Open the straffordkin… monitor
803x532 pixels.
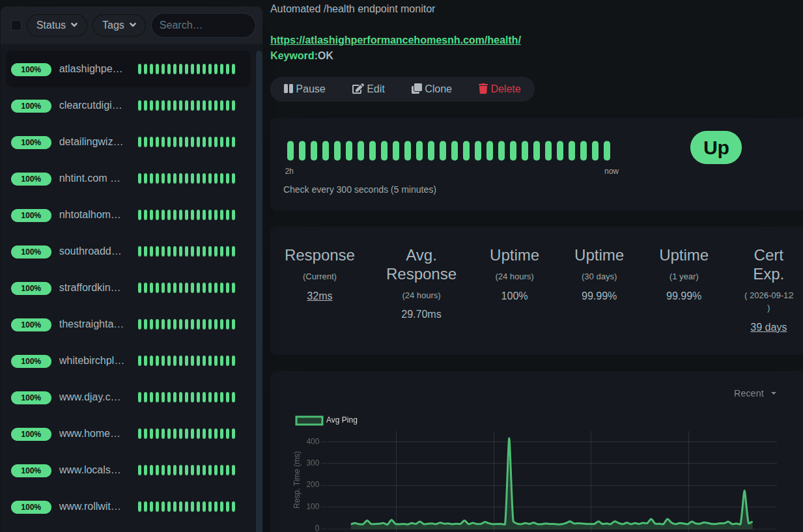pyautogui.click(x=128, y=288)
